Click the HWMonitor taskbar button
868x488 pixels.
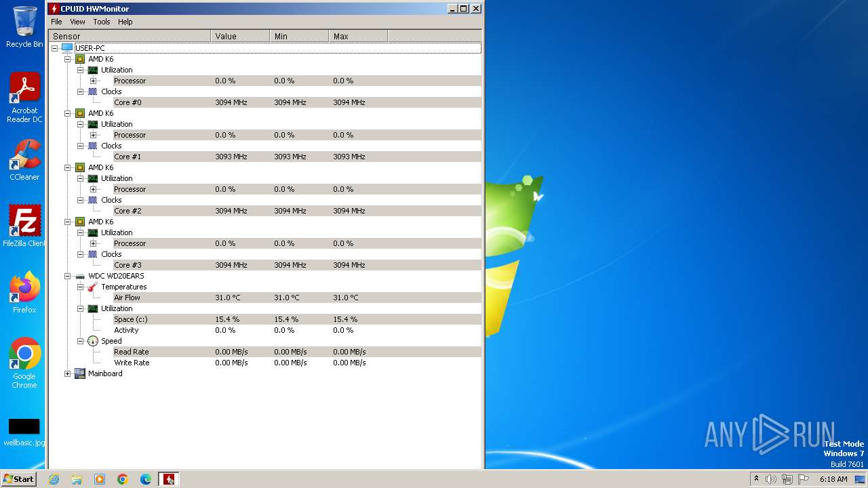point(169,479)
